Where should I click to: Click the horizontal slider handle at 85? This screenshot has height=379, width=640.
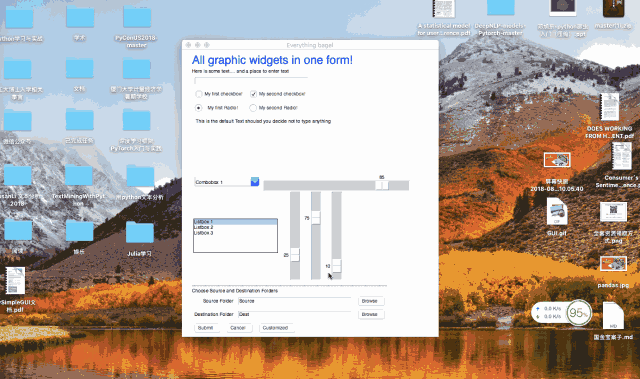[382, 186]
